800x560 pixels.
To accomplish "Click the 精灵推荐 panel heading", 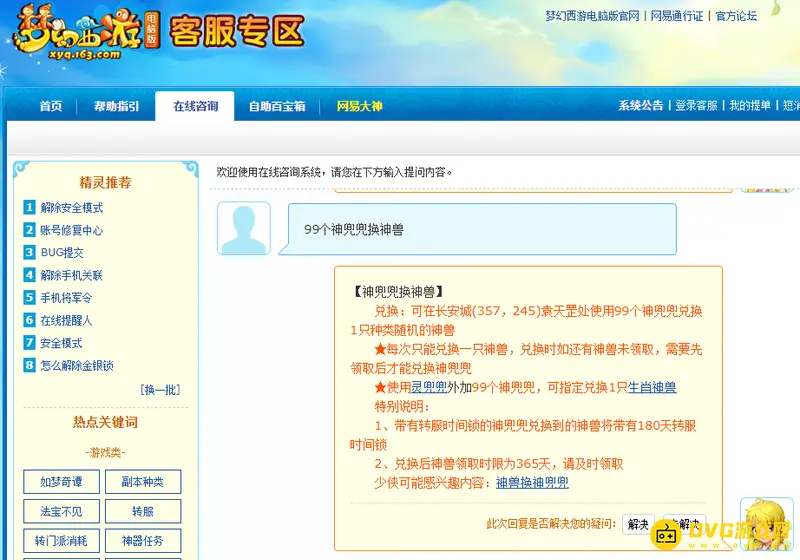I will 106,183.
